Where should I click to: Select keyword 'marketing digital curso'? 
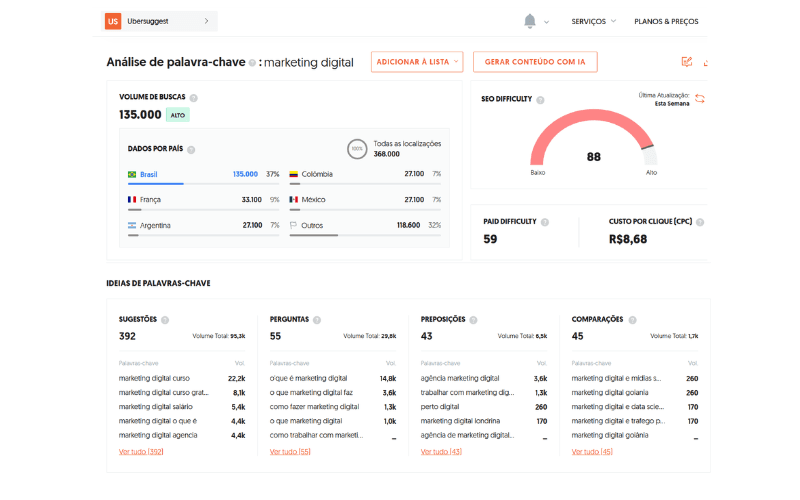pos(154,379)
